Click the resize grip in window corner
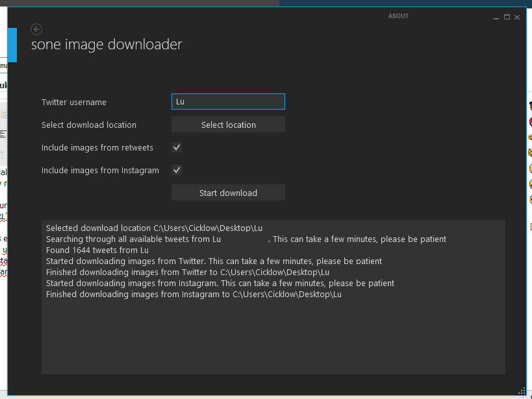532x399 pixels. tap(522, 391)
